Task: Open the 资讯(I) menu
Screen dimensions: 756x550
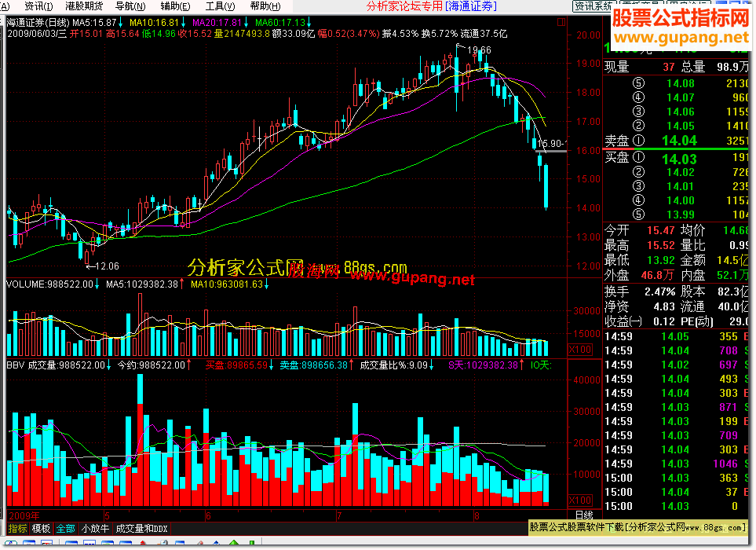Action: point(38,6)
